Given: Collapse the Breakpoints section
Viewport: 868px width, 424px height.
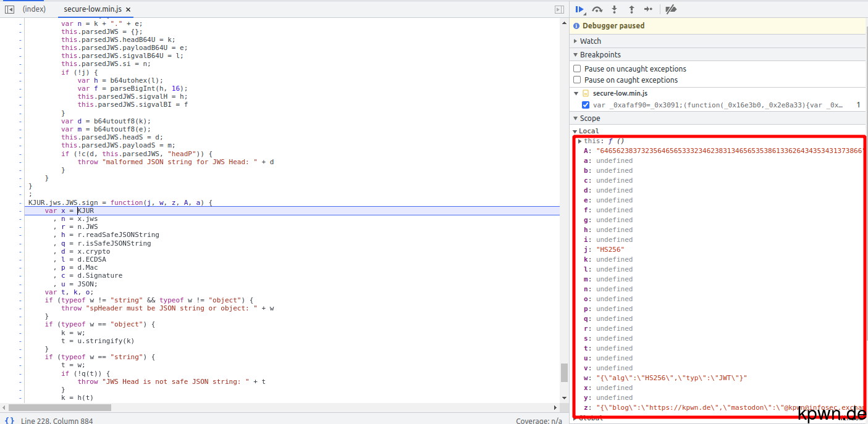Looking at the screenshot, I should pos(576,54).
